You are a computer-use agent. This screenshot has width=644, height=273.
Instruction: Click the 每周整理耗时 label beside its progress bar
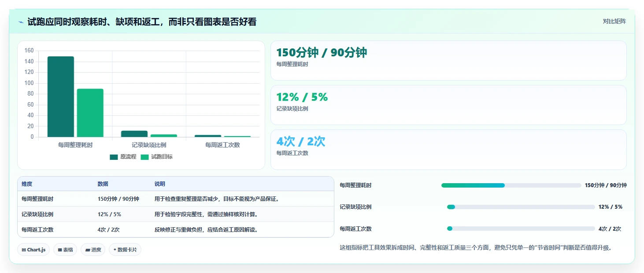[355, 185]
